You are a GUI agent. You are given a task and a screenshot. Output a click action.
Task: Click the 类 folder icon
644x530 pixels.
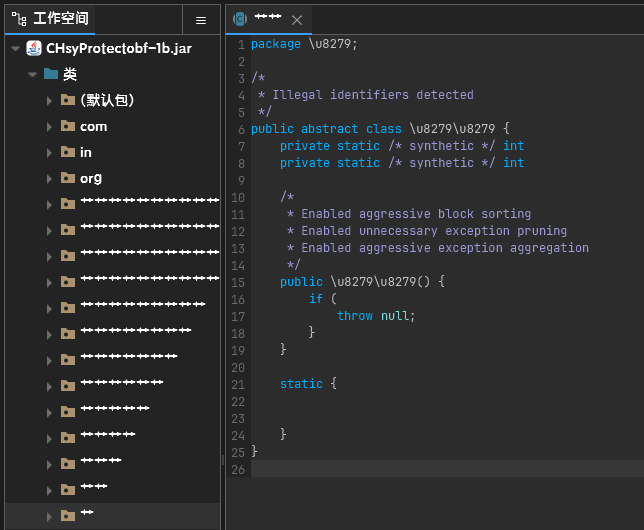tap(51, 74)
